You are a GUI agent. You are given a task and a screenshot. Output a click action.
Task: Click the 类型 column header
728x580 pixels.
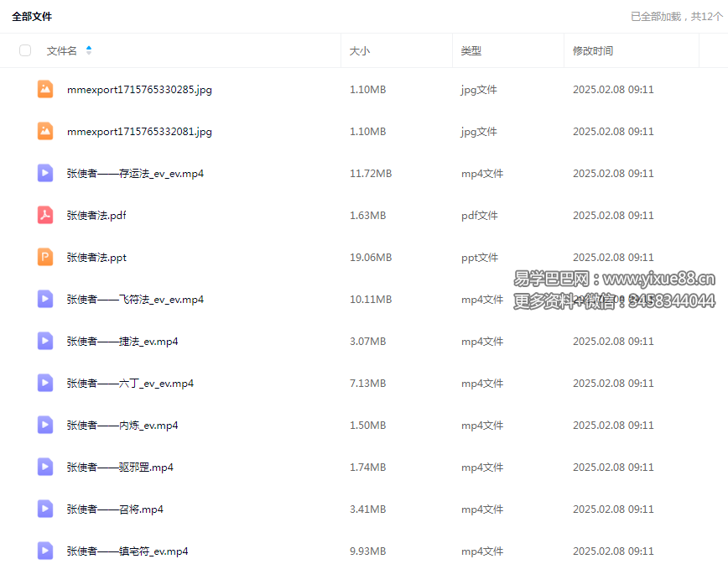pyautogui.click(x=471, y=51)
